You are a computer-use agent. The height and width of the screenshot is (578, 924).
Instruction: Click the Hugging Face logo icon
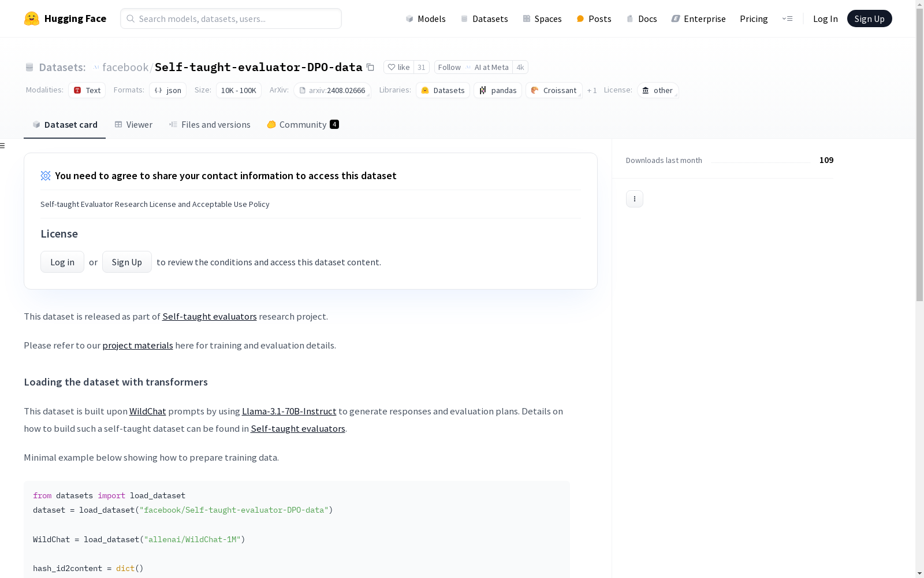(32, 18)
